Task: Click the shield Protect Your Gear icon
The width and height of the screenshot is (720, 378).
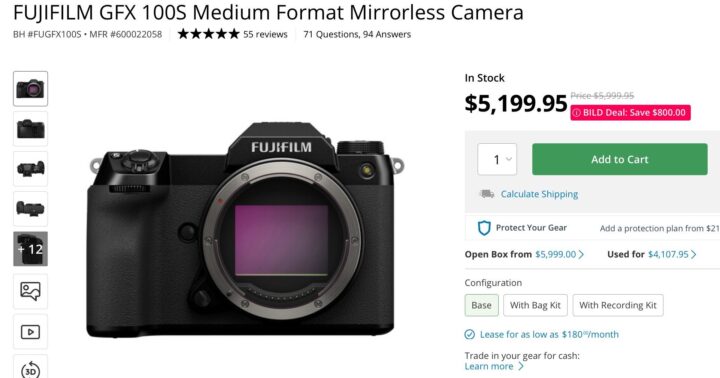Action: (x=484, y=228)
